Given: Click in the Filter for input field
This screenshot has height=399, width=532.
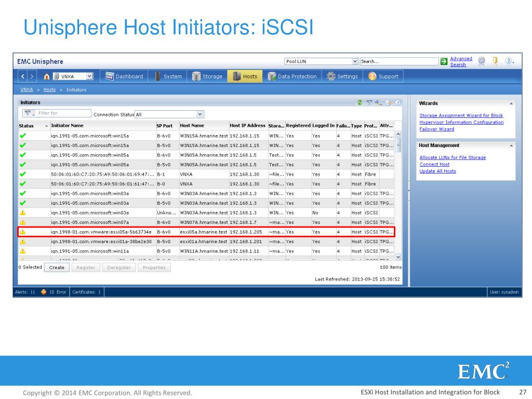Looking at the screenshot, I should [63, 113].
